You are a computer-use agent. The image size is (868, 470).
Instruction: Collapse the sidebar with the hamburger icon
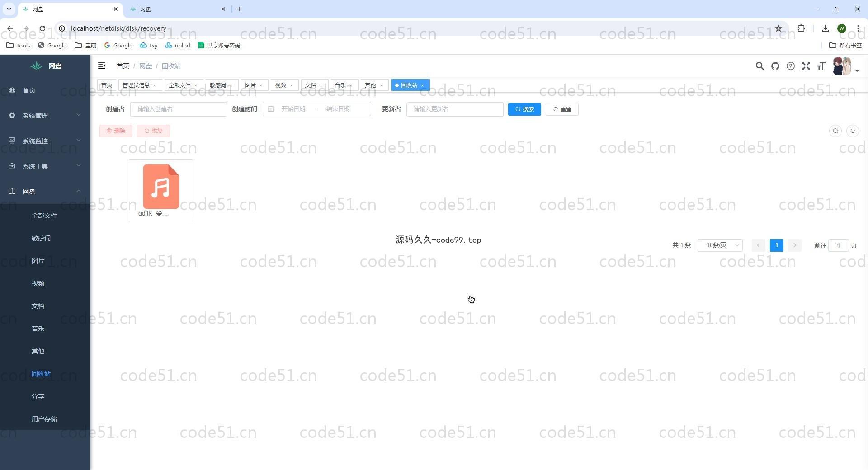point(102,66)
